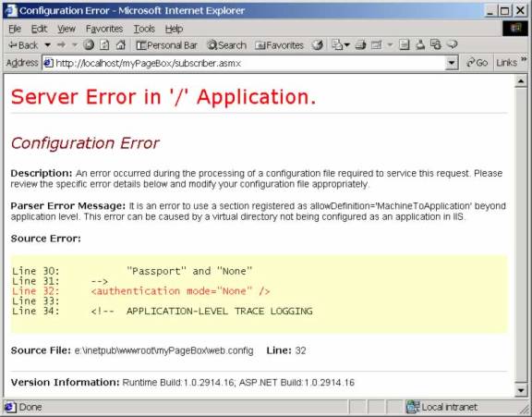The image size is (532, 417).
Task: Minimize the Internet Explorer window
Action: 490,10
